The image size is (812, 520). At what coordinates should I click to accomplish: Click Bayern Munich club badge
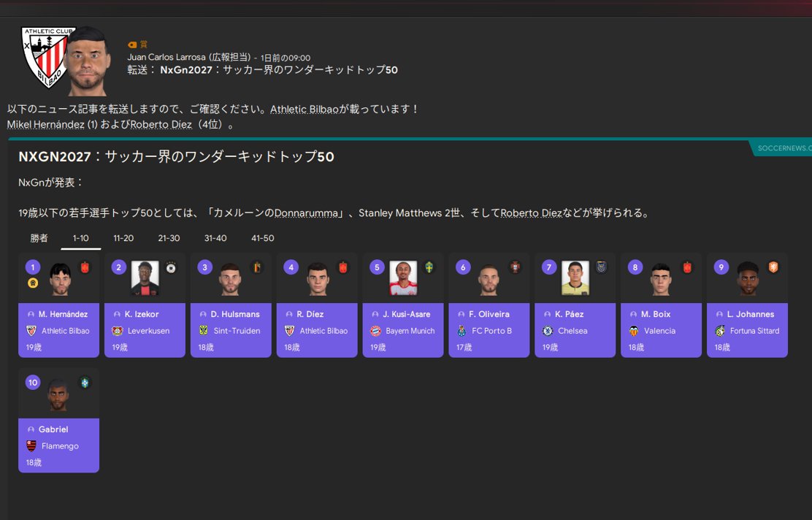[x=375, y=330]
